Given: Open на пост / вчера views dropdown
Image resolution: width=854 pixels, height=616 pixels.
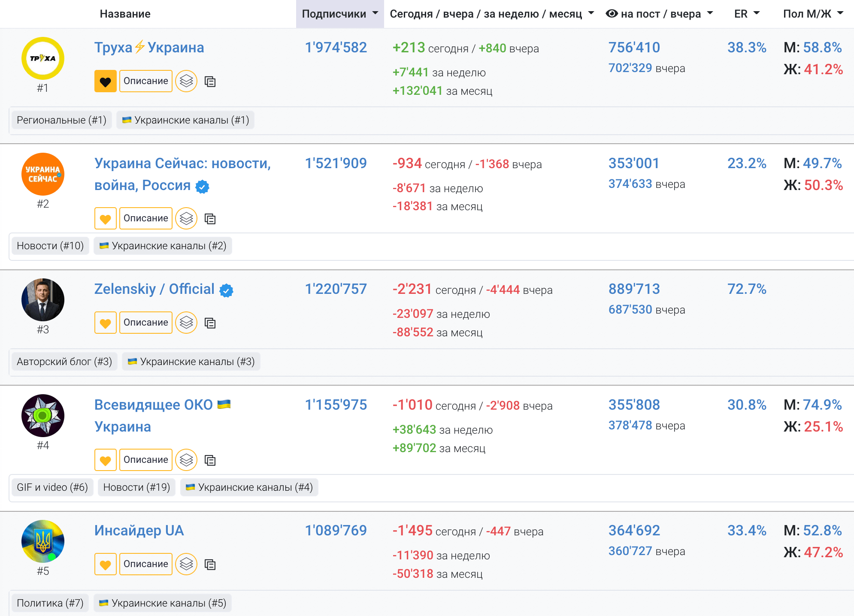Looking at the screenshot, I should [659, 14].
